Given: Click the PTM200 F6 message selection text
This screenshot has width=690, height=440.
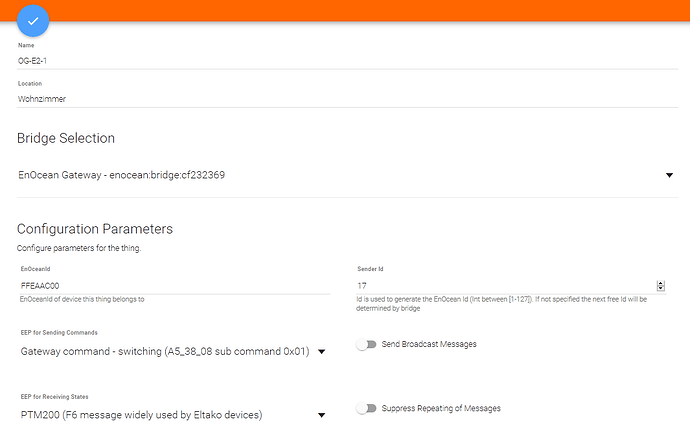Looking at the screenshot, I should [140, 414].
